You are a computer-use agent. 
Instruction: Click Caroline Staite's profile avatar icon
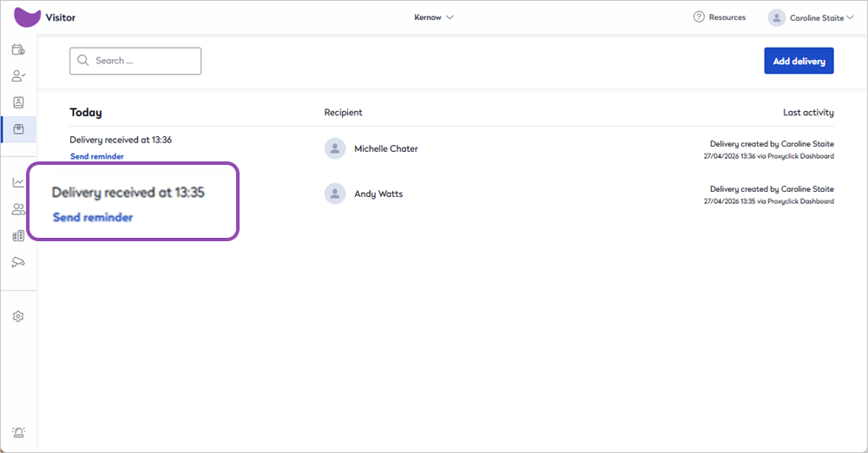click(777, 17)
